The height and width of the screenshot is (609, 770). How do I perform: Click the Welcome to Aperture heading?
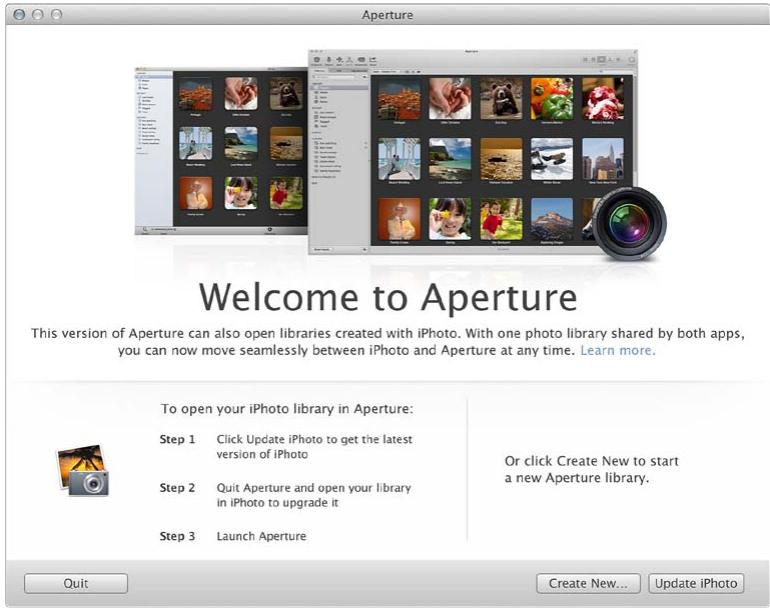[388, 298]
